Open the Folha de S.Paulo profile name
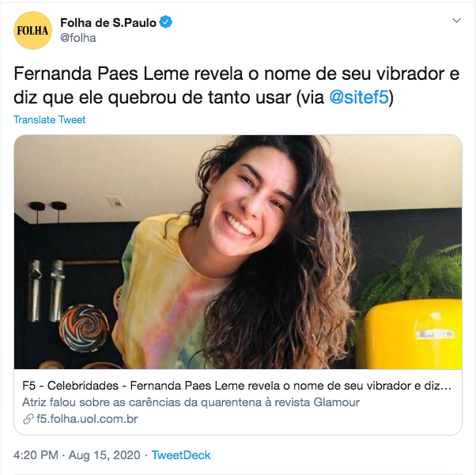The image size is (476, 475). tap(108, 22)
